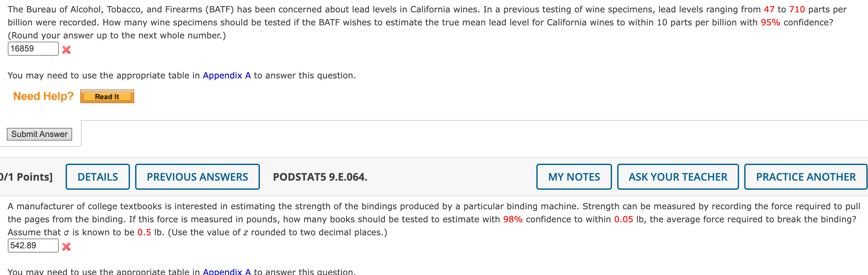This screenshot has width=868, height=275.
Task: Click the Submit Answer tab area
Action: [39, 134]
